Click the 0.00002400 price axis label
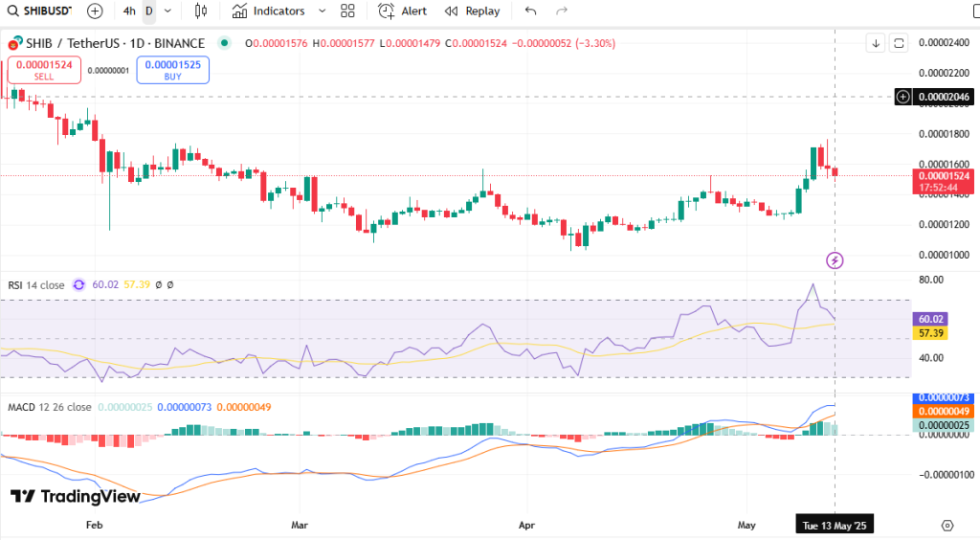Viewport: 980px width, 540px height. click(x=944, y=42)
